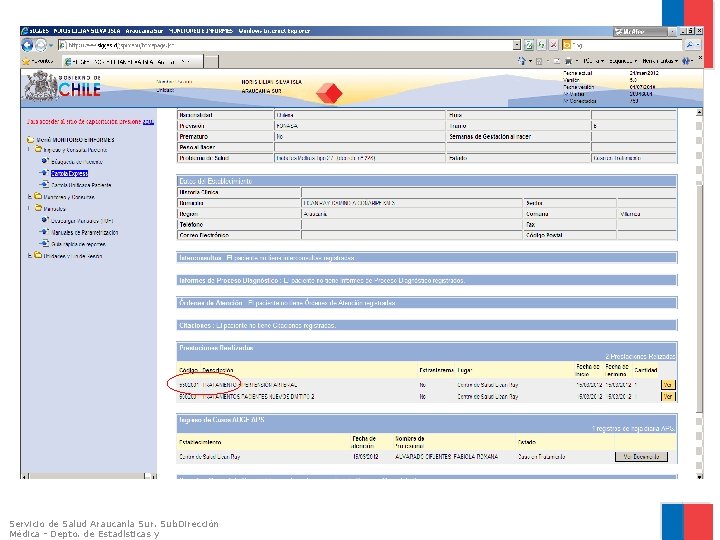Click the Gobierno de Chile logo
720x540 pixels.
[61, 87]
